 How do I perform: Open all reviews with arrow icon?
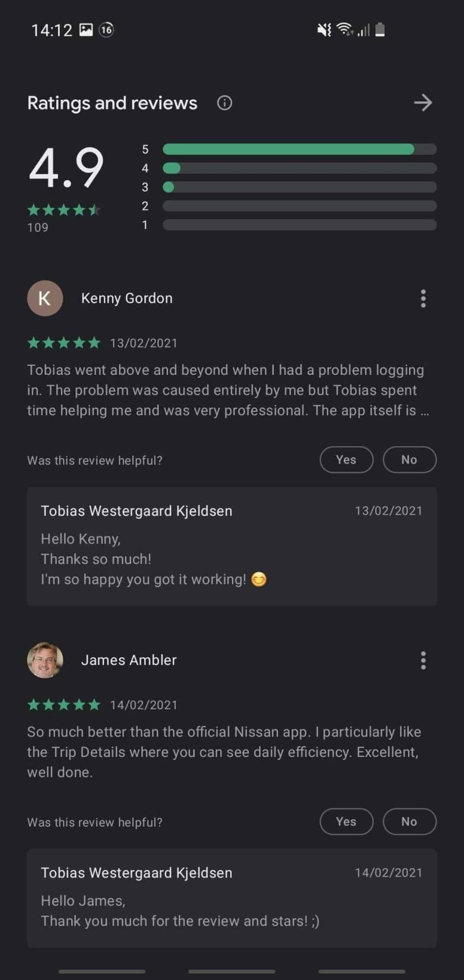(423, 103)
